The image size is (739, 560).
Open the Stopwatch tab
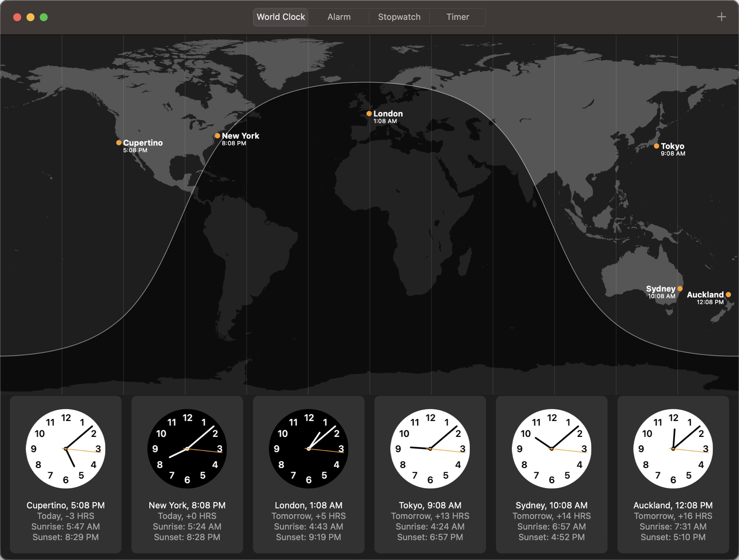point(399,17)
